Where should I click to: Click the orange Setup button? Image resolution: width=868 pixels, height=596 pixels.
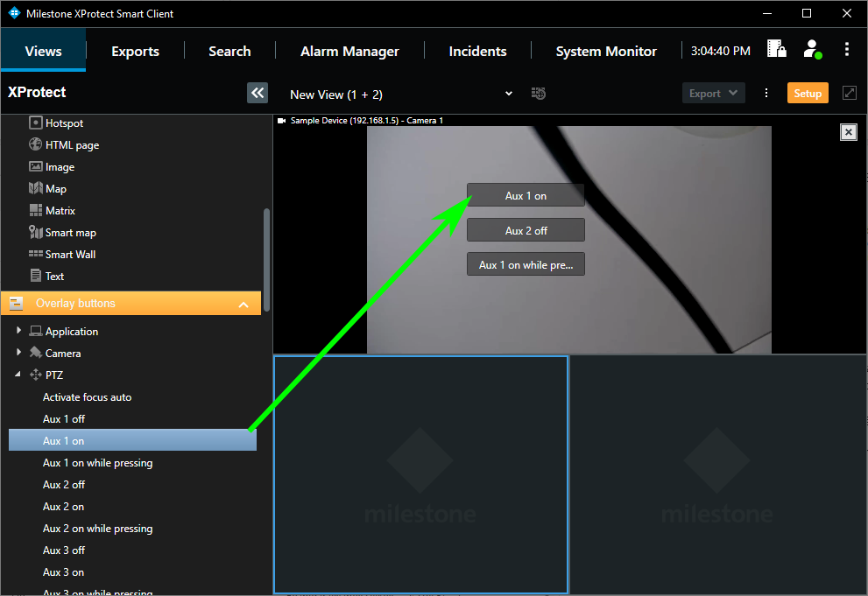(x=807, y=92)
